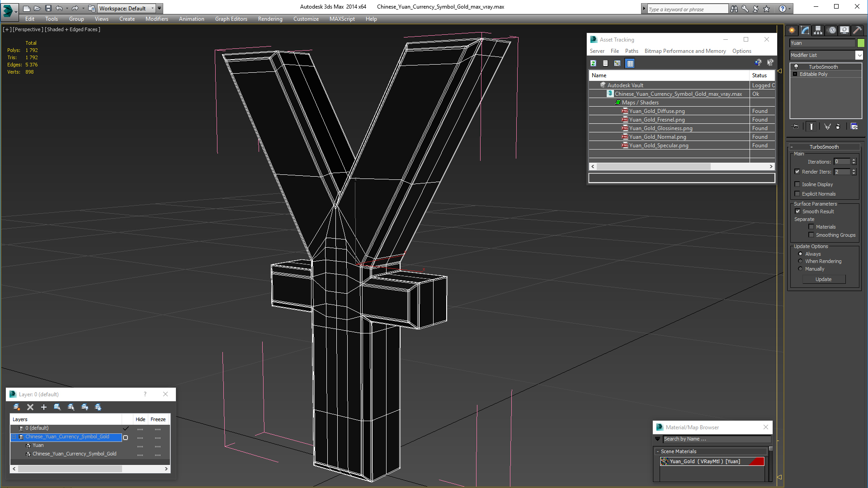This screenshot has width=868, height=488.
Task: Uncheck the Smooth Result checkbox
Action: coord(797,211)
